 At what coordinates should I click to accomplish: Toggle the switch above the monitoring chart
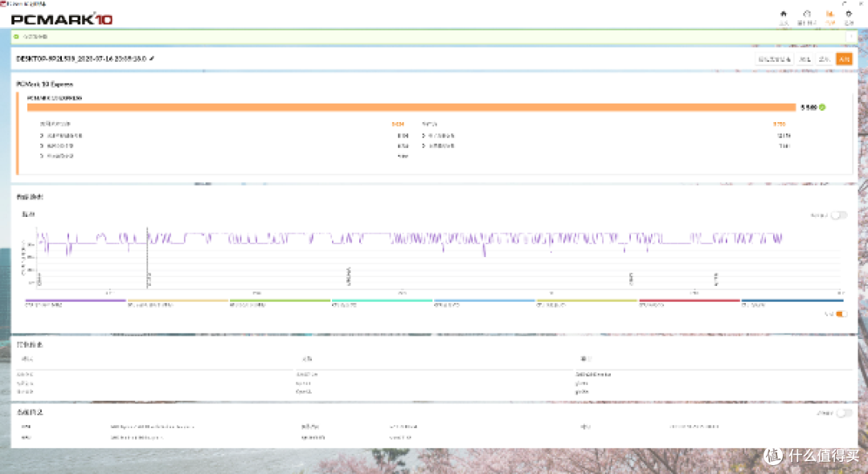(838, 215)
